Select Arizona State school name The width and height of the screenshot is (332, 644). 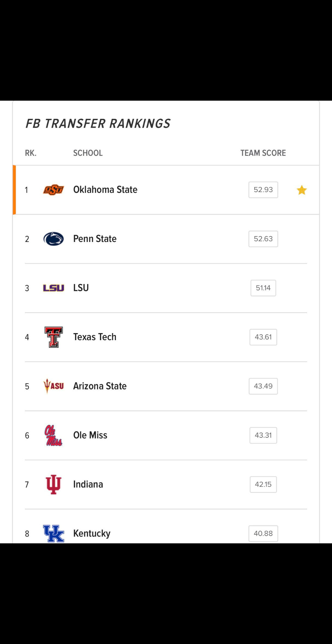pos(100,386)
